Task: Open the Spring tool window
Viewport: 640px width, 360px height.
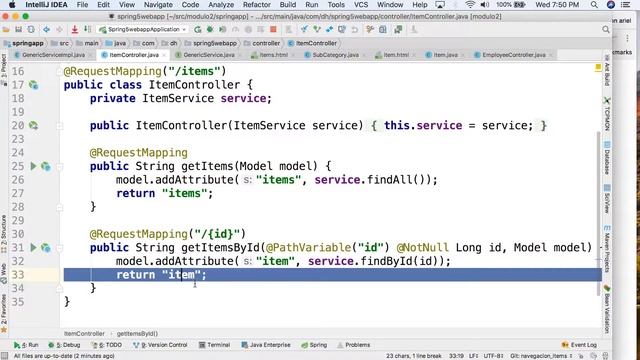Action: [x=314, y=345]
